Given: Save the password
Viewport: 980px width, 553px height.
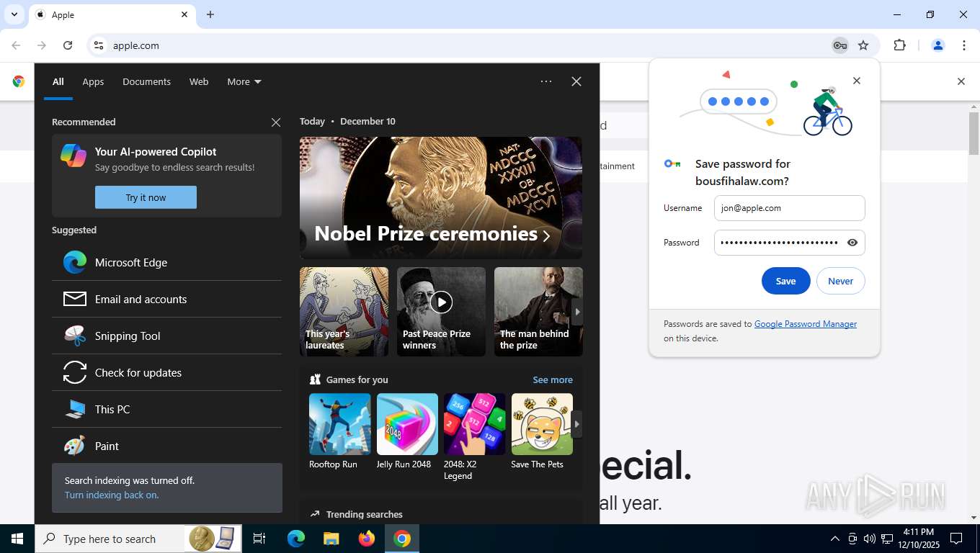Looking at the screenshot, I should point(785,281).
